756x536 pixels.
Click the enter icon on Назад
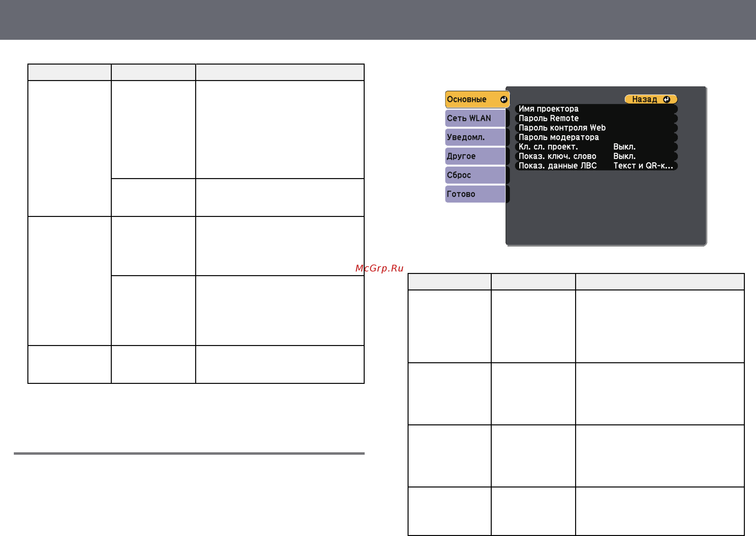666,99
